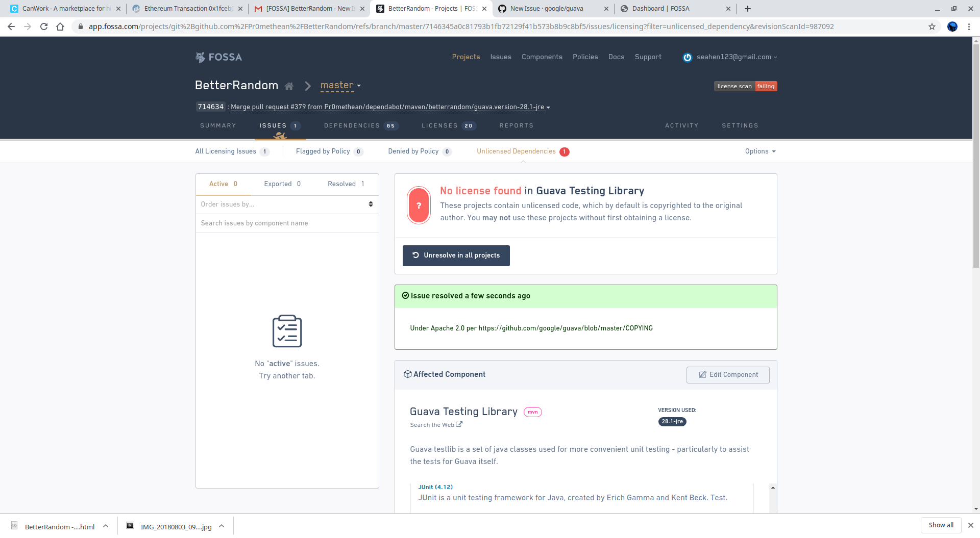Open the master branch dropdown
Image resolution: width=980 pixels, height=538 pixels.
340,86
